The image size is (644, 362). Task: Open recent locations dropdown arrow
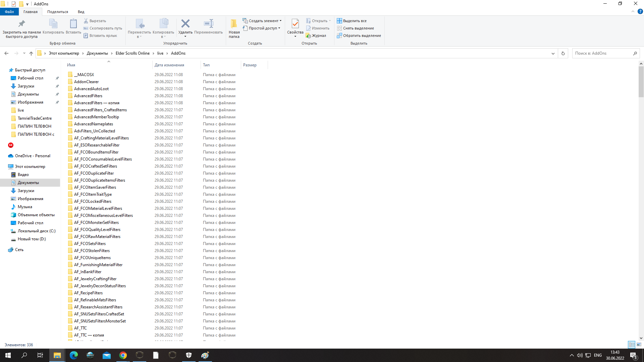[x=24, y=53]
